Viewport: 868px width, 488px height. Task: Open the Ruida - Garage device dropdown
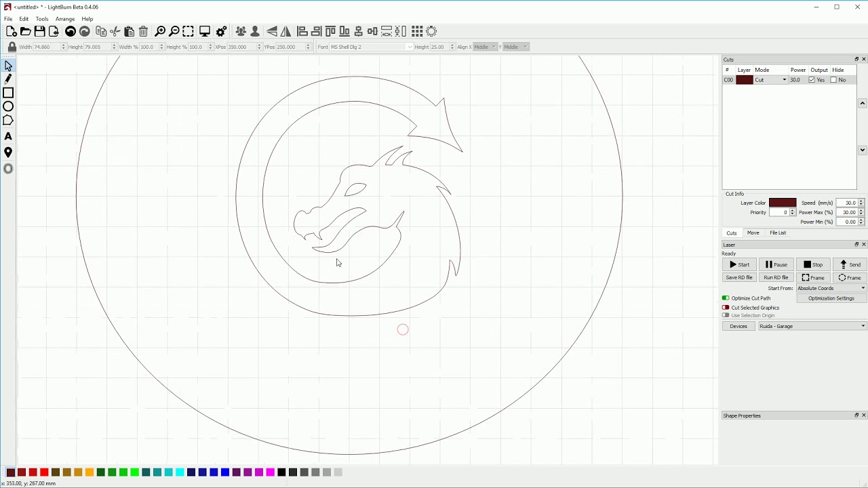tap(812, 326)
